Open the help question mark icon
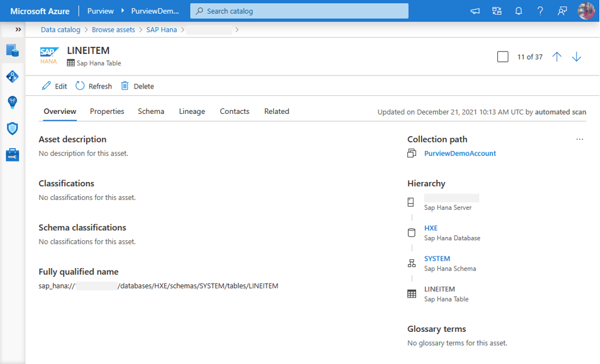 pos(540,11)
